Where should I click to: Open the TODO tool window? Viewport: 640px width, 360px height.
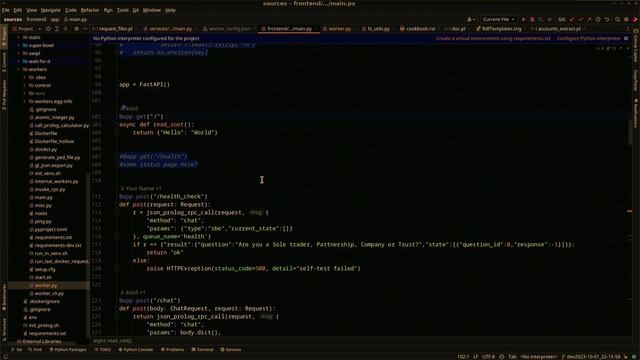102,350
